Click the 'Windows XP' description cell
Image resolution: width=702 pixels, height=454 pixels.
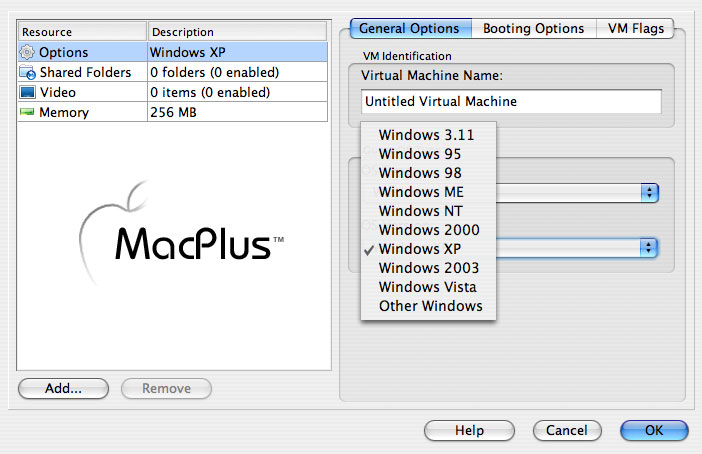[x=237, y=52]
